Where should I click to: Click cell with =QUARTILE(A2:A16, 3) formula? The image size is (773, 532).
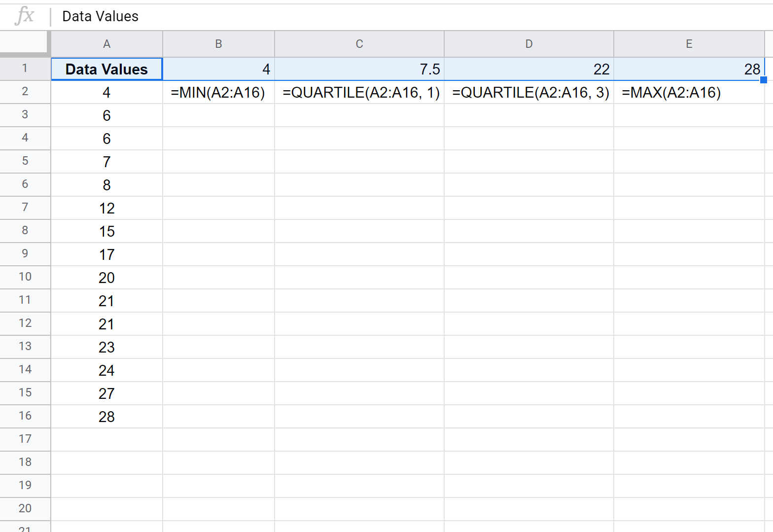tap(529, 92)
